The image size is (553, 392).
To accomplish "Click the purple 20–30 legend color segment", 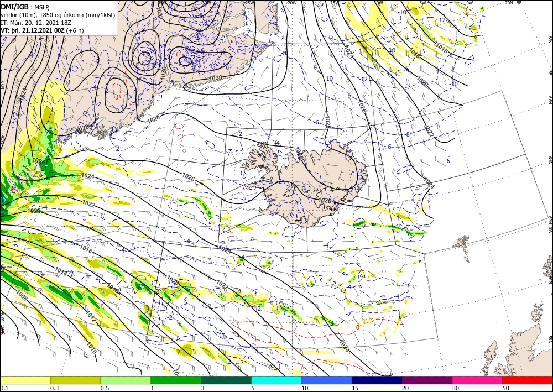I will pos(427,380).
